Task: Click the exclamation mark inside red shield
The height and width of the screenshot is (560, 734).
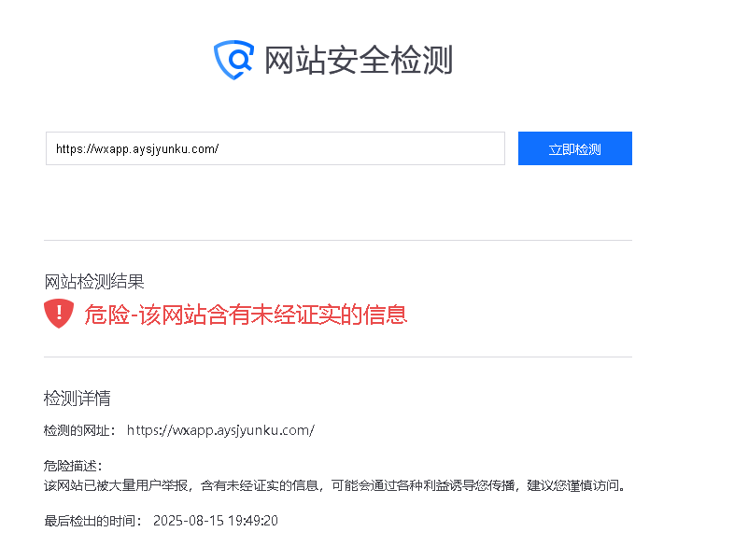Action: click(x=59, y=312)
